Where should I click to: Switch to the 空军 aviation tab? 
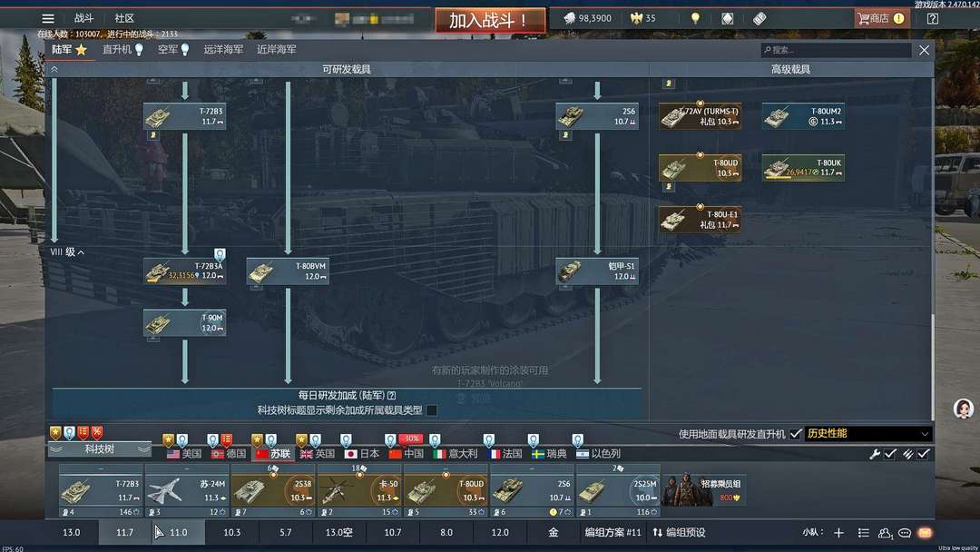pyautogui.click(x=173, y=49)
